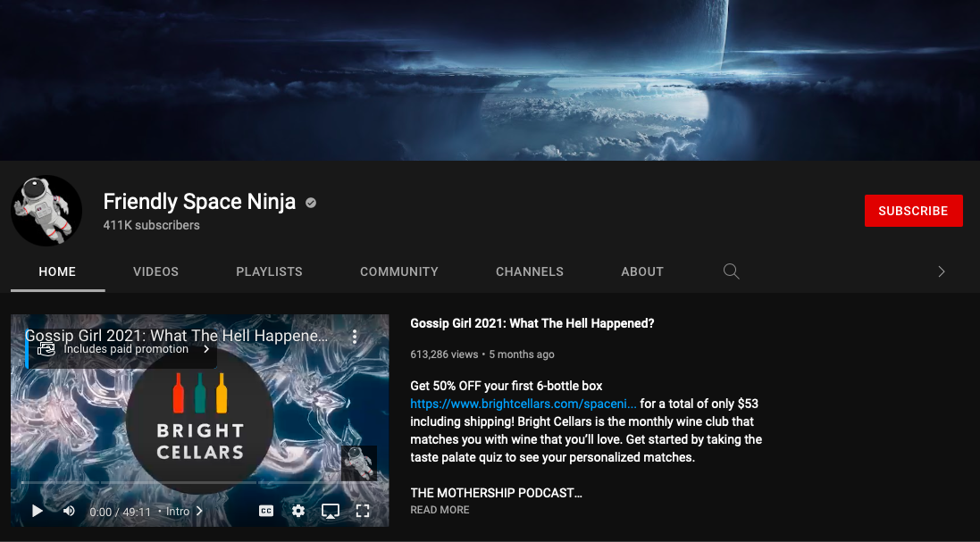Play the Gossip Girl video
The width and height of the screenshot is (980, 542).
click(x=37, y=511)
